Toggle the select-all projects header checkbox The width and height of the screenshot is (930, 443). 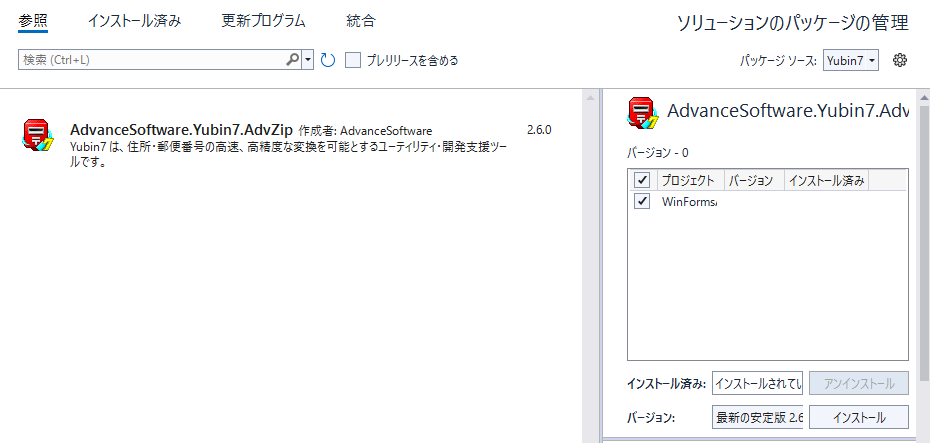click(x=642, y=180)
